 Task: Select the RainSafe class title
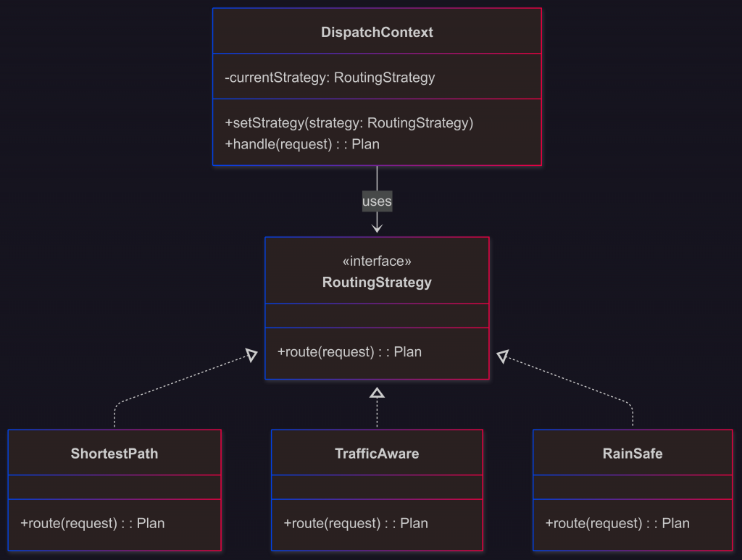click(x=633, y=454)
